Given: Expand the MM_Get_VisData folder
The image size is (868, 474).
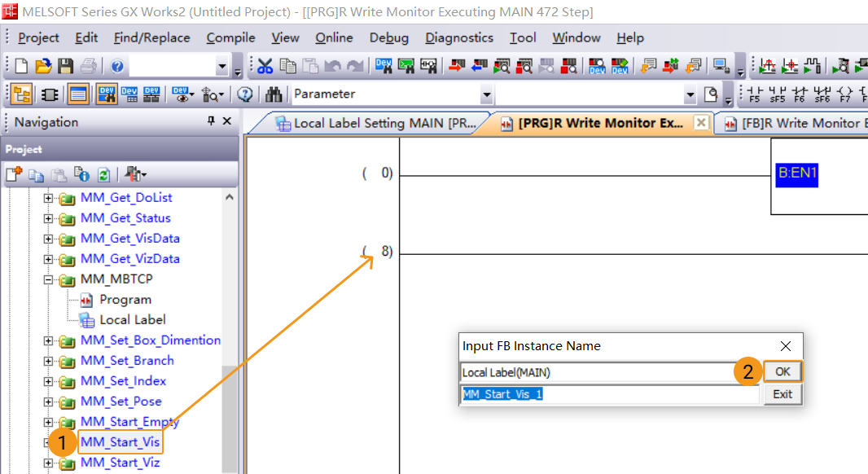Looking at the screenshot, I should 48,239.
